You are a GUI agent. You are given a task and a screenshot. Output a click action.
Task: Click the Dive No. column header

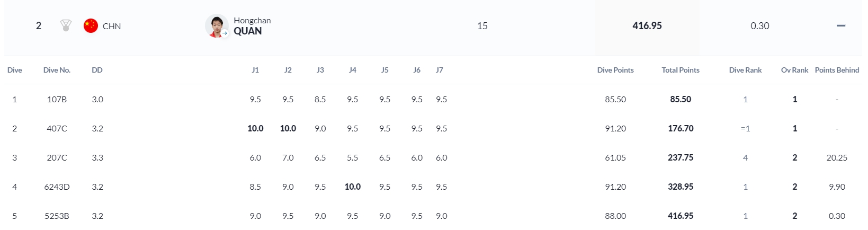tap(57, 70)
